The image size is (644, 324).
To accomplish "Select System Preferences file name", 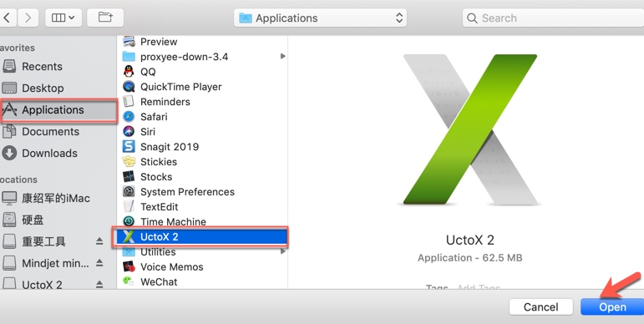I will [x=187, y=192].
